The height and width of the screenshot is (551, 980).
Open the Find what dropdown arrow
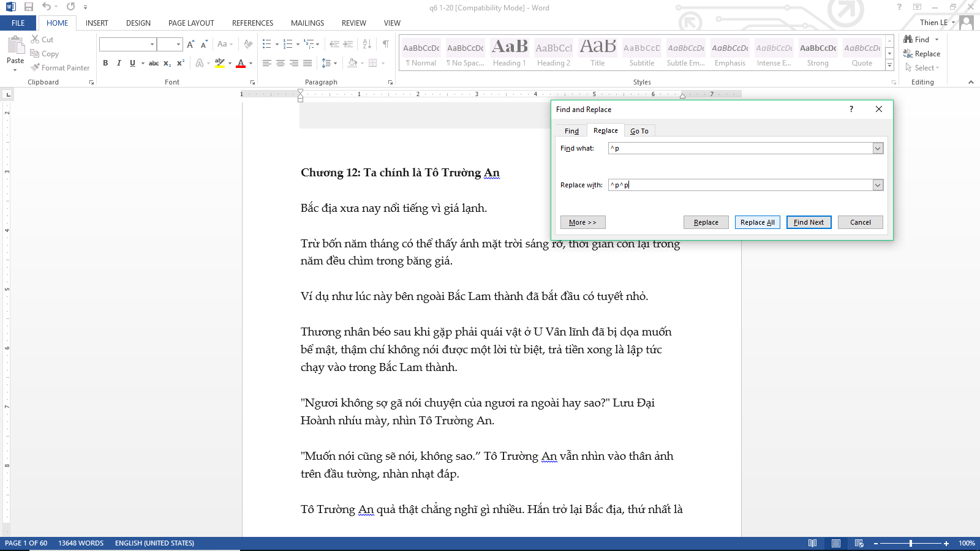pos(878,148)
